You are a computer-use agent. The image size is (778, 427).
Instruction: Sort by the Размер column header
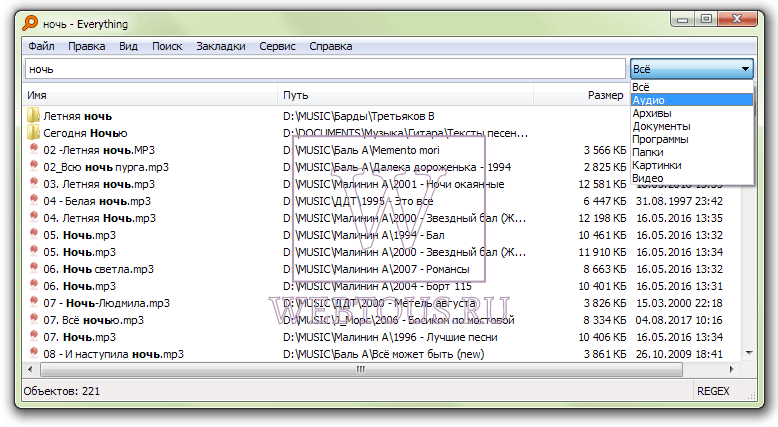coord(580,95)
